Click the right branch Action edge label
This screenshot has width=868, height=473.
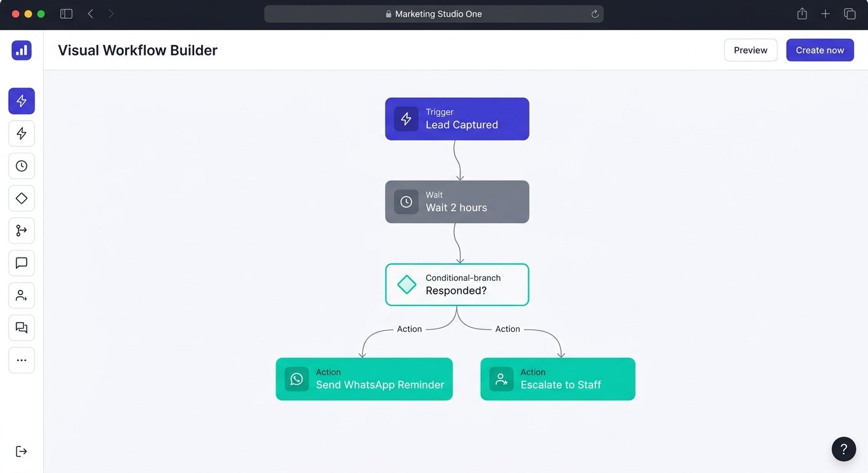508,329
